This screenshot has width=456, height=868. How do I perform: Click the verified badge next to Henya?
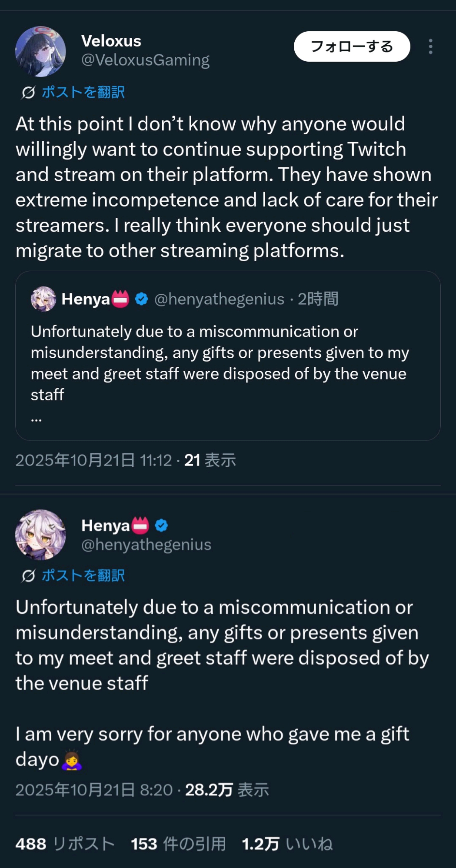[x=161, y=525]
